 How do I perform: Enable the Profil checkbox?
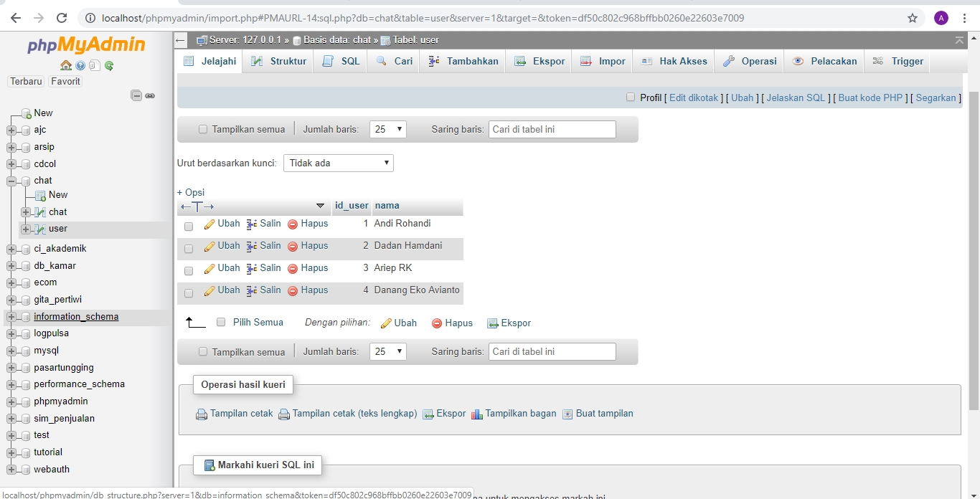click(x=631, y=98)
